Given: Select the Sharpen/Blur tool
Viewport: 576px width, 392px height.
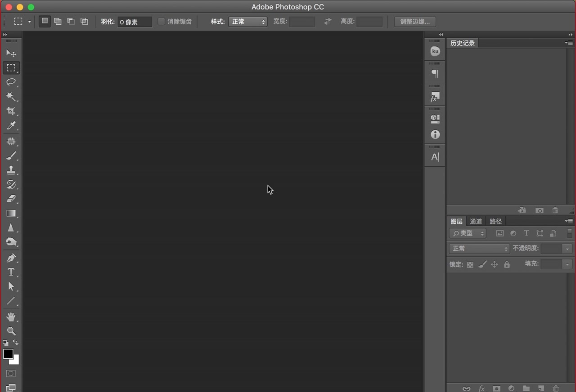Looking at the screenshot, I should [x=11, y=227].
